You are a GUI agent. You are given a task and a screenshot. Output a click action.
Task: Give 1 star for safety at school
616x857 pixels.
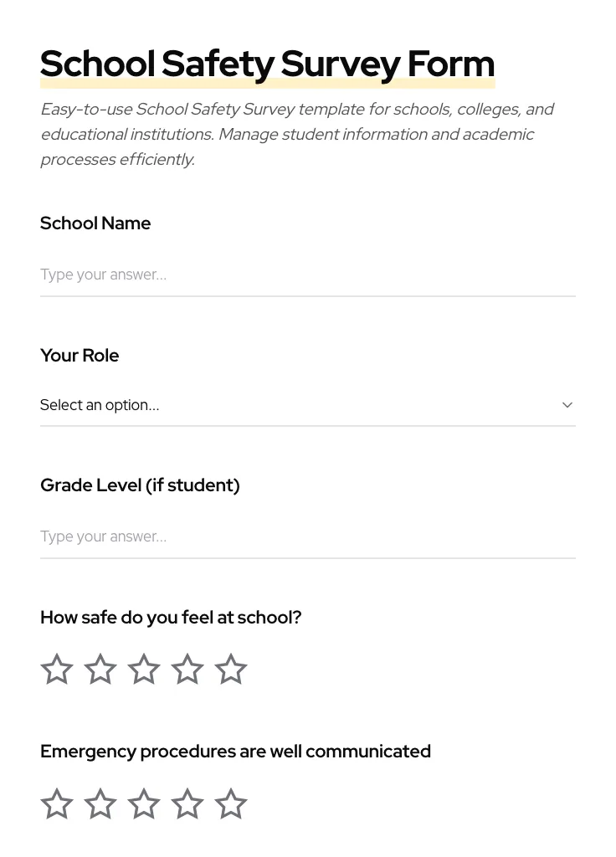coord(56,669)
